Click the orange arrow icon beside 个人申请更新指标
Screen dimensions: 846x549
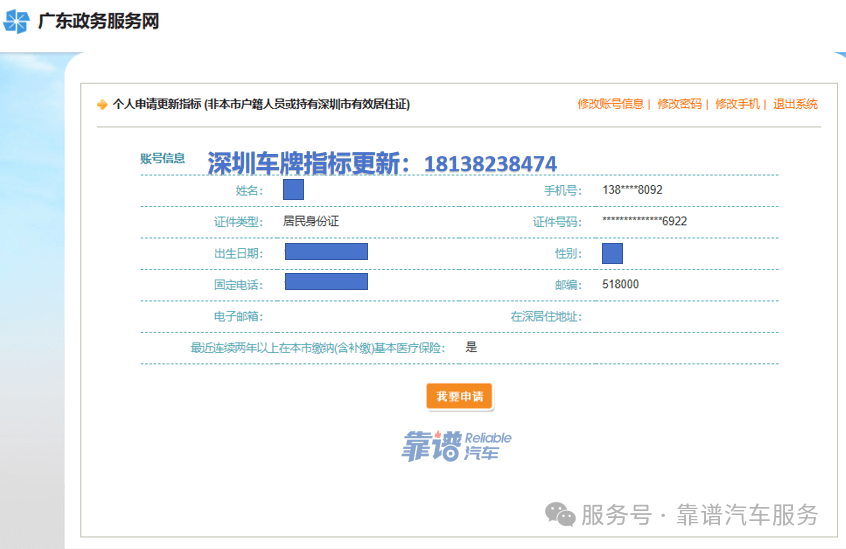102,105
